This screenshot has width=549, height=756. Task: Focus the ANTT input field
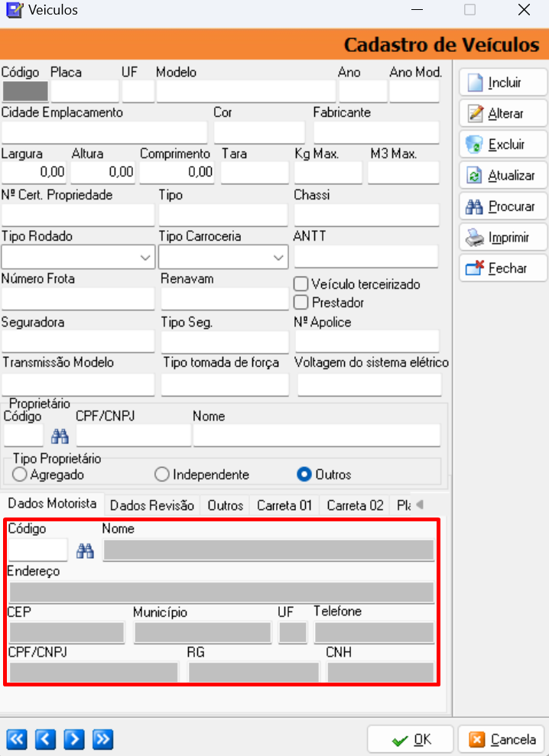pyautogui.click(x=366, y=257)
